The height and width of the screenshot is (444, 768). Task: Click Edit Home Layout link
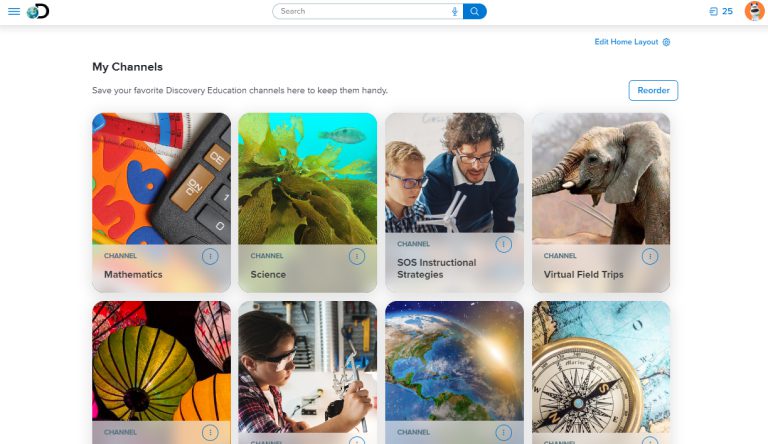626,42
